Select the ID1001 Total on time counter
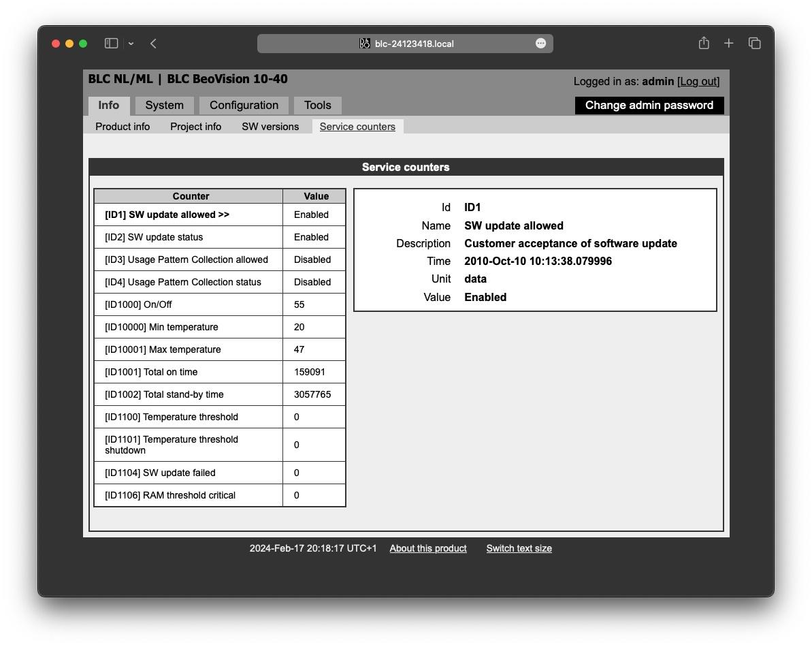The image size is (812, 647). (x=151, y=372)
